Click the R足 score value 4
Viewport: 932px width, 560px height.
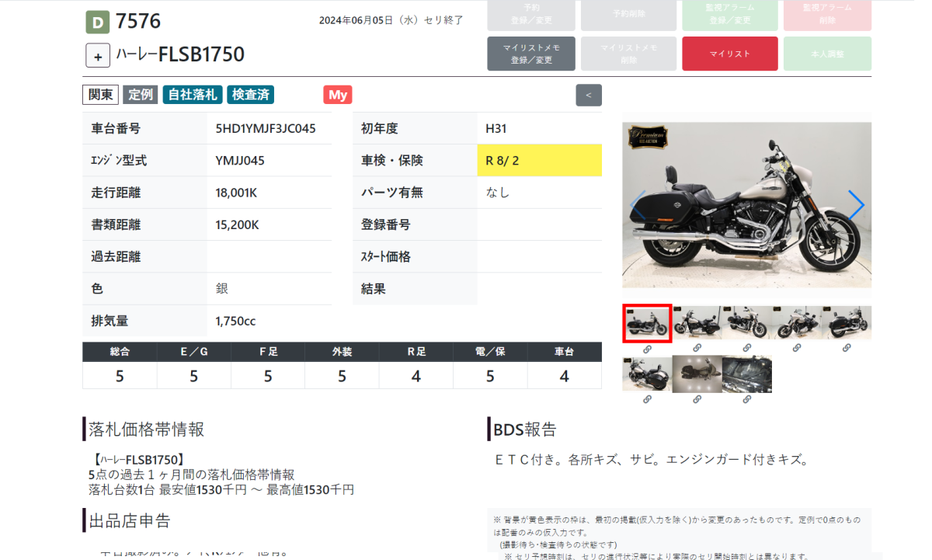[x=416, y=376]
